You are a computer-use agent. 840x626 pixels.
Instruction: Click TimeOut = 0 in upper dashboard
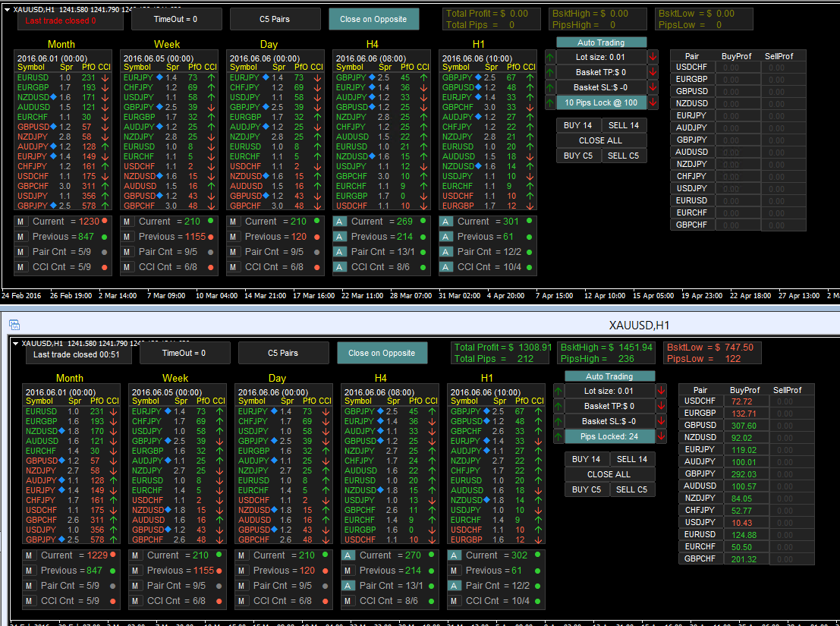coord(176,19)
